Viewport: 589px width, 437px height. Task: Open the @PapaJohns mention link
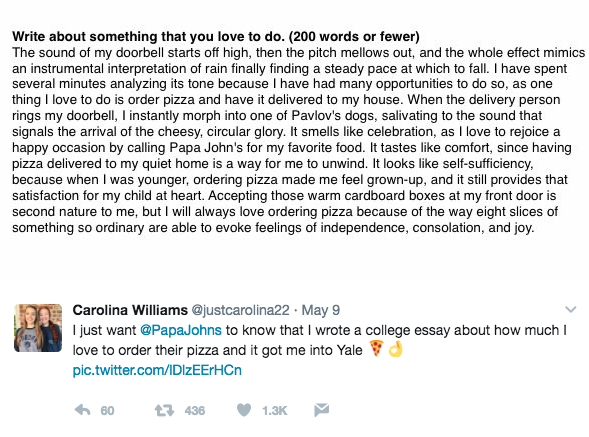pos(181,330)
